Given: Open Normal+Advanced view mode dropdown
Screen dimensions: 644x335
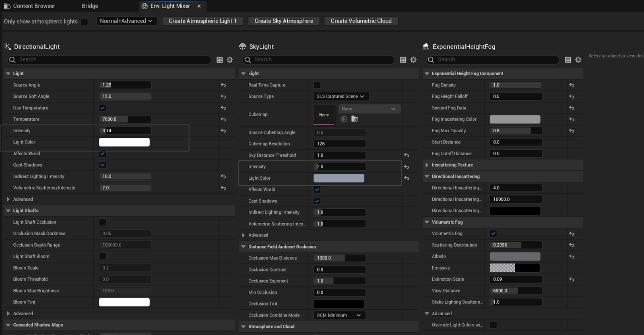Looking at the screenshot, I should click(126, 21).
